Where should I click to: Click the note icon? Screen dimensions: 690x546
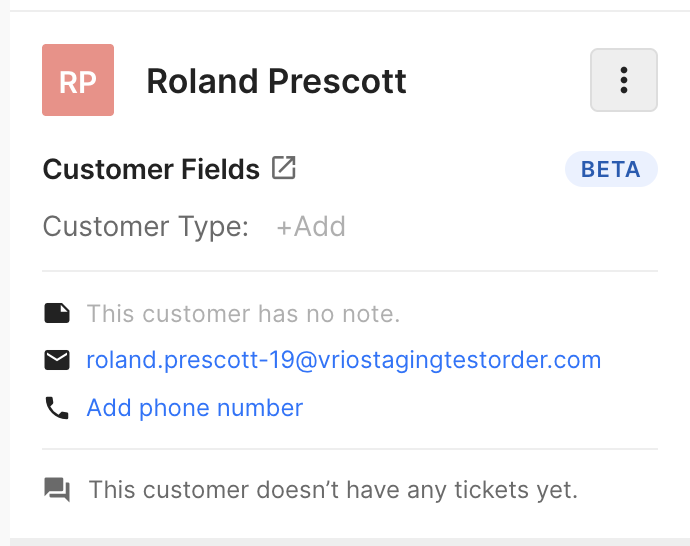pyautogui.click(x=57, y=313)
